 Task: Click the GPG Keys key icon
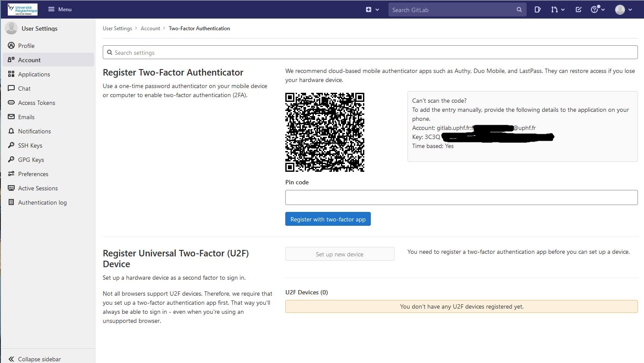(x=11, y=159)
